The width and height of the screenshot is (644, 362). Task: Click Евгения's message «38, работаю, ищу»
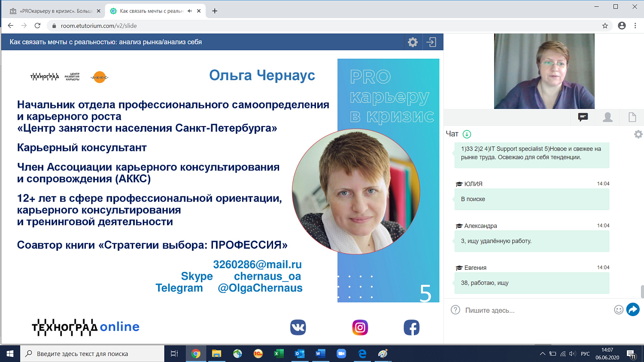(x=532, y=283)
